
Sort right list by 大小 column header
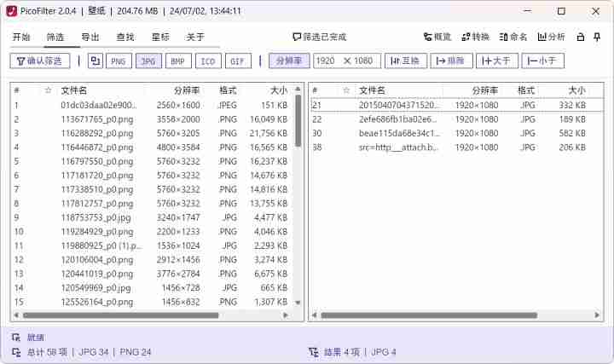(x=576, y=90)
